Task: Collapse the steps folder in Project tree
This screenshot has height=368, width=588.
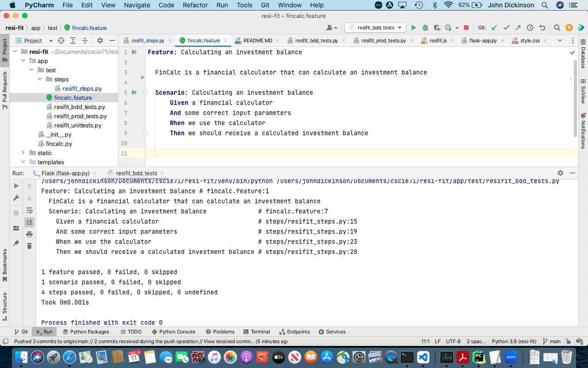Action: (40, 79)
